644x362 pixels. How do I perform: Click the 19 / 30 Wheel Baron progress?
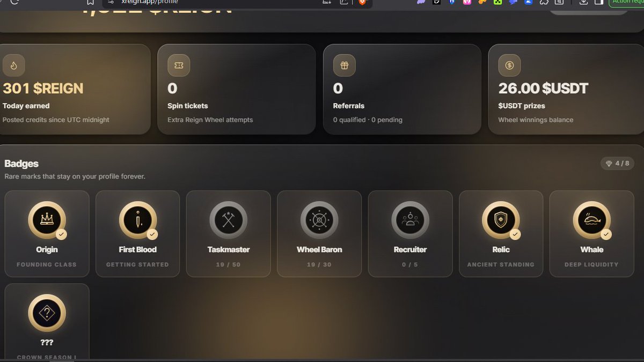point(319,264)
